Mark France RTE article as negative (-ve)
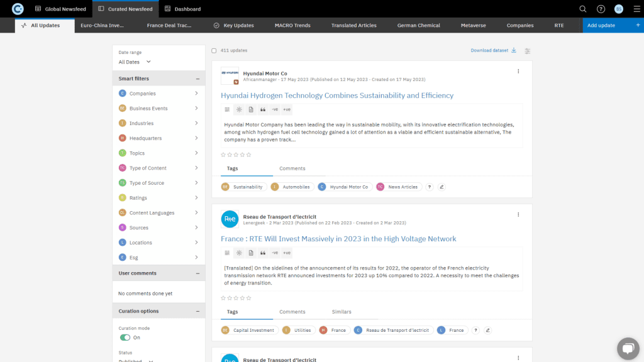Screen dimensions: 644x362 tap(275, 253)
